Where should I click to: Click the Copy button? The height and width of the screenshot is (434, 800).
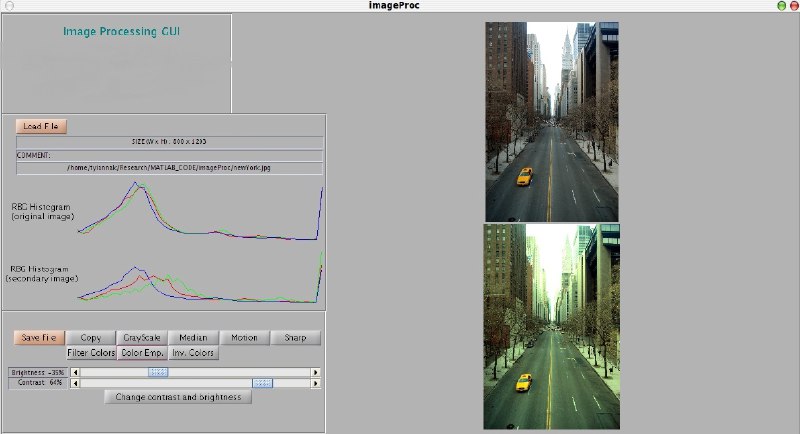[x=90, y=338]
